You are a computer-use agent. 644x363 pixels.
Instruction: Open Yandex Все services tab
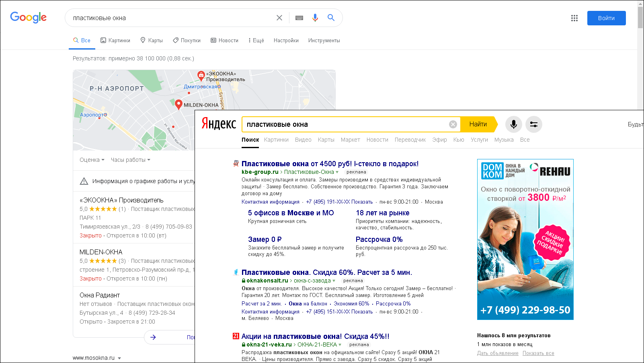(525, 140)
